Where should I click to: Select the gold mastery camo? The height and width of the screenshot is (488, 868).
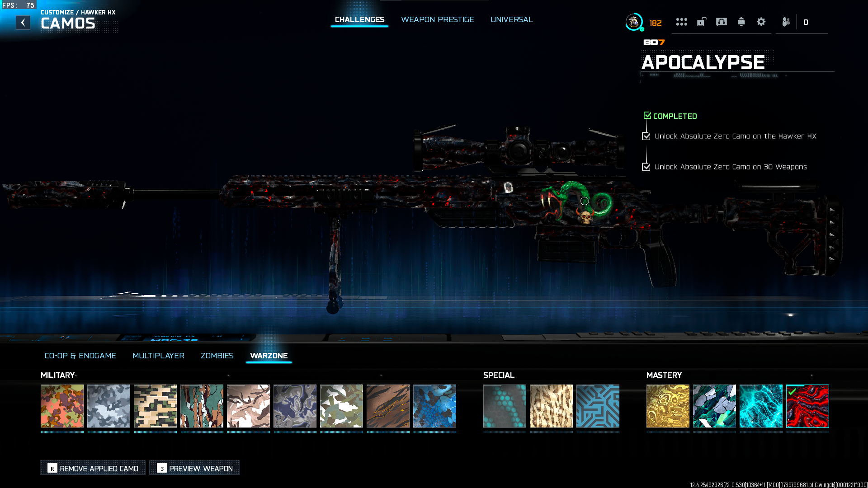coord(668,406)
